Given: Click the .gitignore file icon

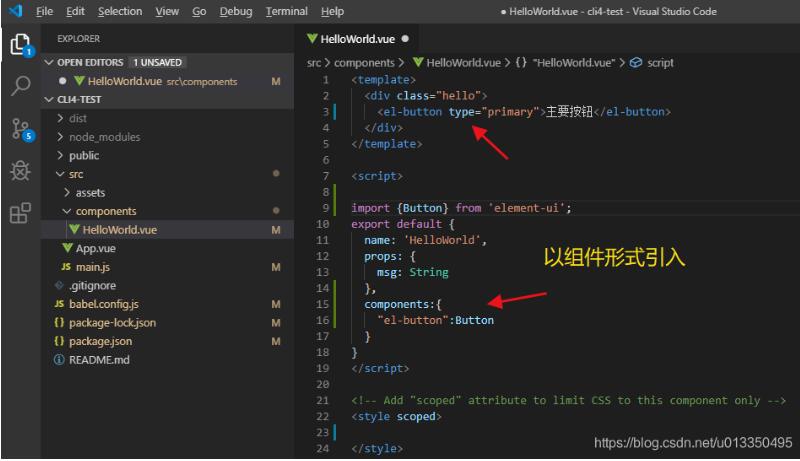Looking at the screenshot, I should (59, 285).
